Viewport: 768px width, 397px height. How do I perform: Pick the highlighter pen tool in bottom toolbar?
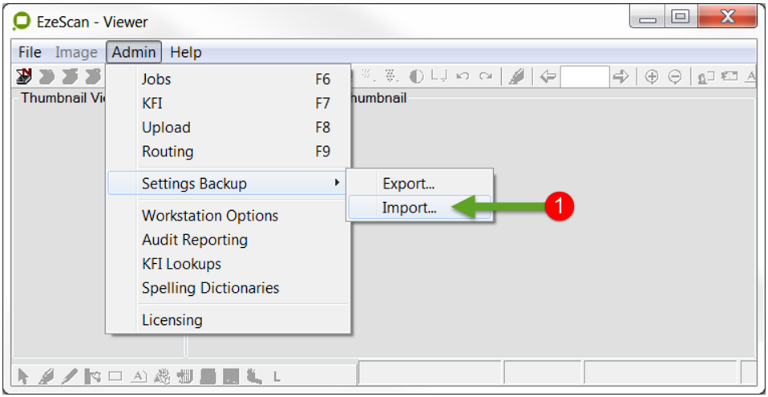(x=47, y=376)
